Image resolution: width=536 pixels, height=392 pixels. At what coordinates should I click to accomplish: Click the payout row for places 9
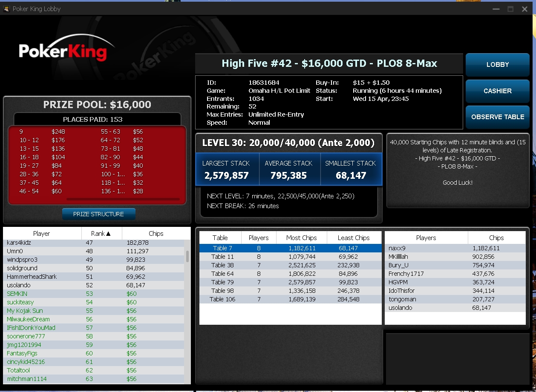(x=42, y=132)
